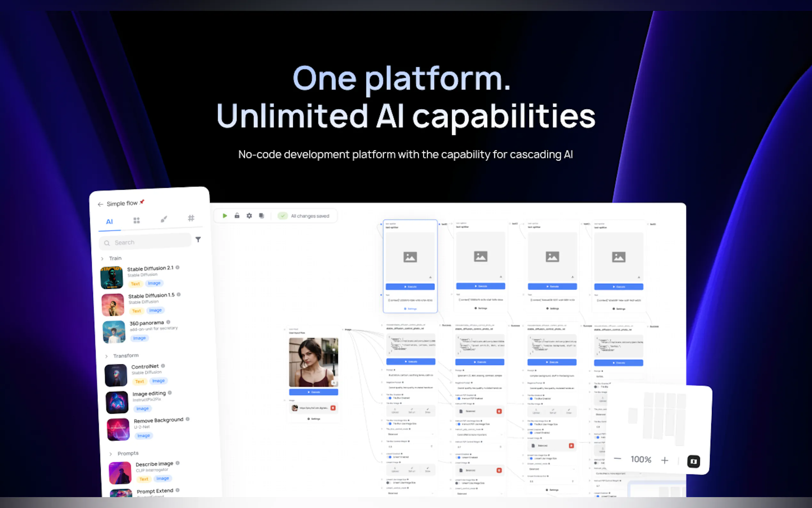Open flow settings gear icon

[x=249, y=216]
